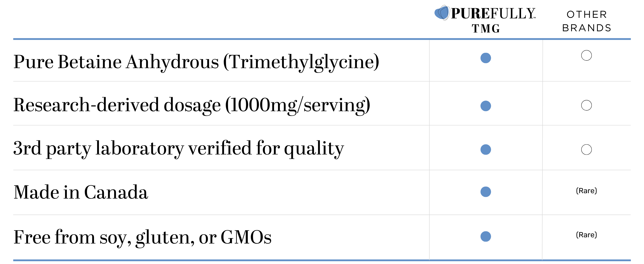This screenshot has width=644, height=264.
Task: Click the Pure Betaine Anhydrous (Trimethylglycine) row label
Action: pos(196,62)
